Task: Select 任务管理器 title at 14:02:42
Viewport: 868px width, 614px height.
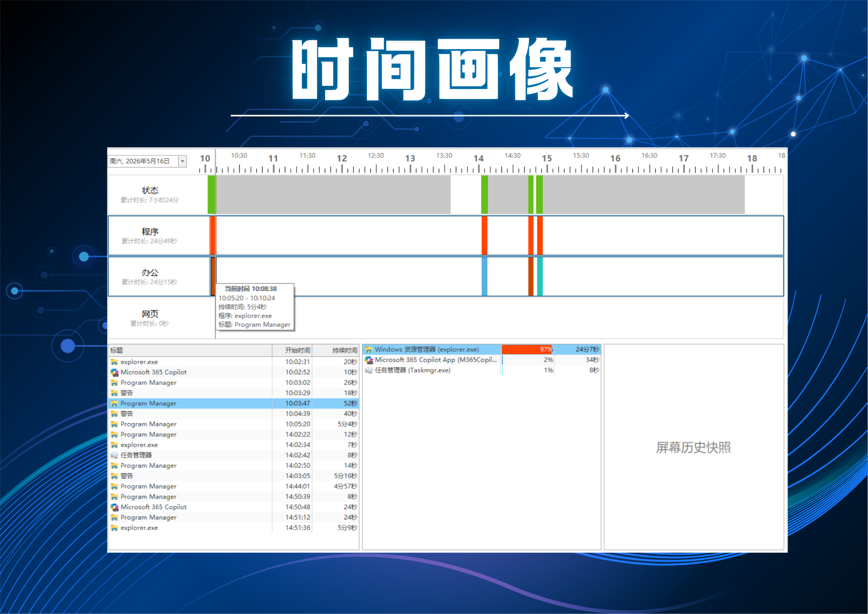Action: point(136,455)
